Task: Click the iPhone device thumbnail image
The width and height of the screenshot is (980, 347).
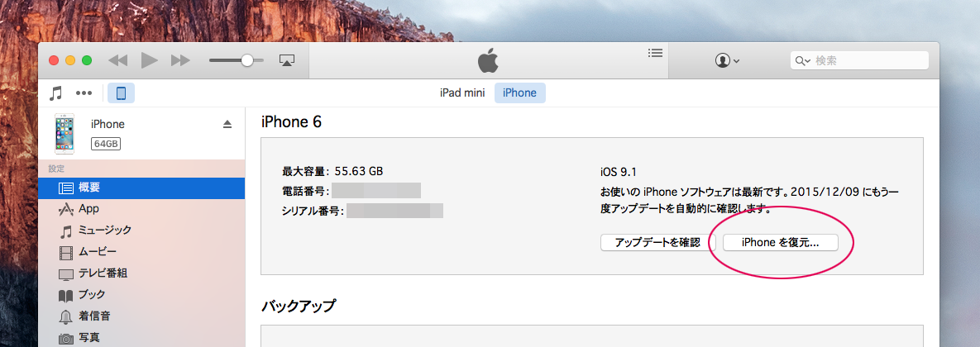Action: 64,134
